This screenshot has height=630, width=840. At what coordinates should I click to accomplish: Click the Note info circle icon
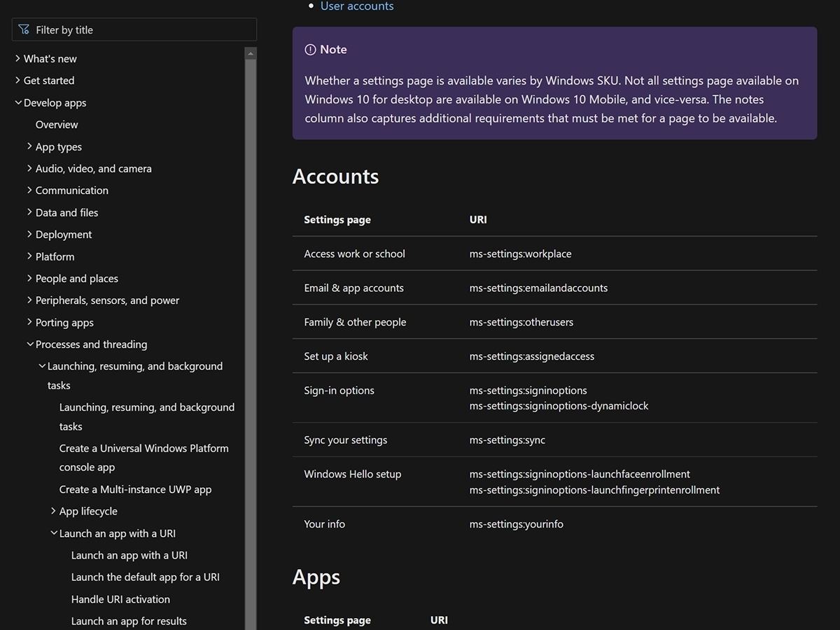[x=310, y=50]
